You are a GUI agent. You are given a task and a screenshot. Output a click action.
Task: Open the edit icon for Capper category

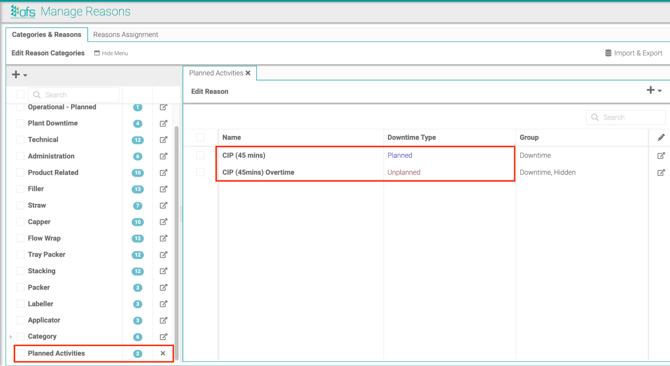(x=163, y=222)
